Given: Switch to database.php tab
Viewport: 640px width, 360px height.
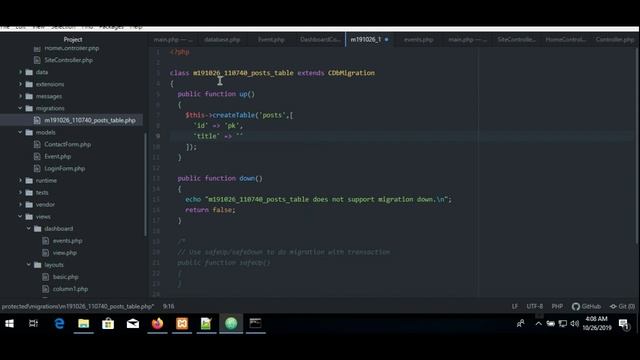Looking at the screenshot, I should (222, 40).
